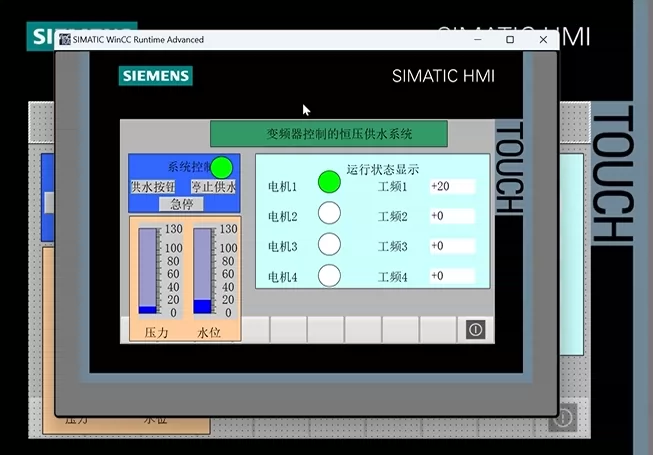The height and width of the screenshot is (455, 653).
Task: Click the 工频1 label
Action: coord(392,186)
